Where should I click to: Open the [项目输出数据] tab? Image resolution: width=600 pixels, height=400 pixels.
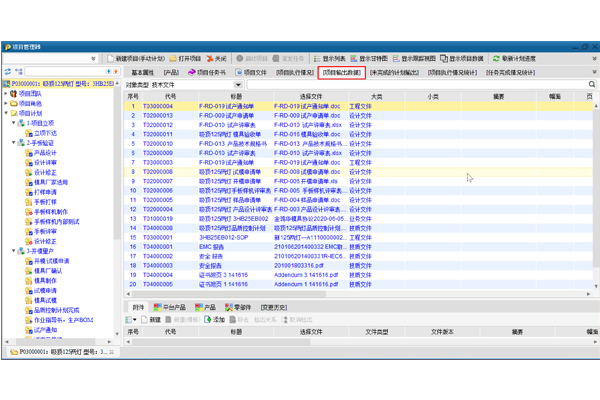[342, 72]
